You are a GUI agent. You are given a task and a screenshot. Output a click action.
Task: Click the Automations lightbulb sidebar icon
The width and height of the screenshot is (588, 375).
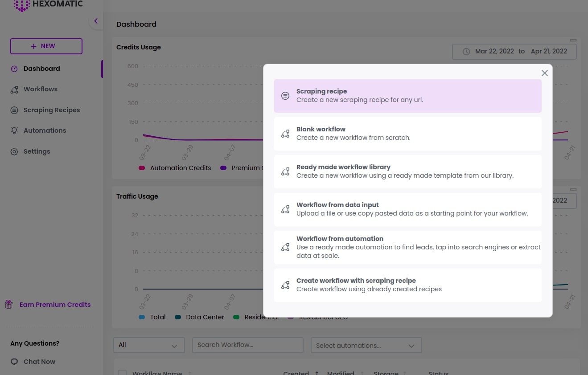14,130
